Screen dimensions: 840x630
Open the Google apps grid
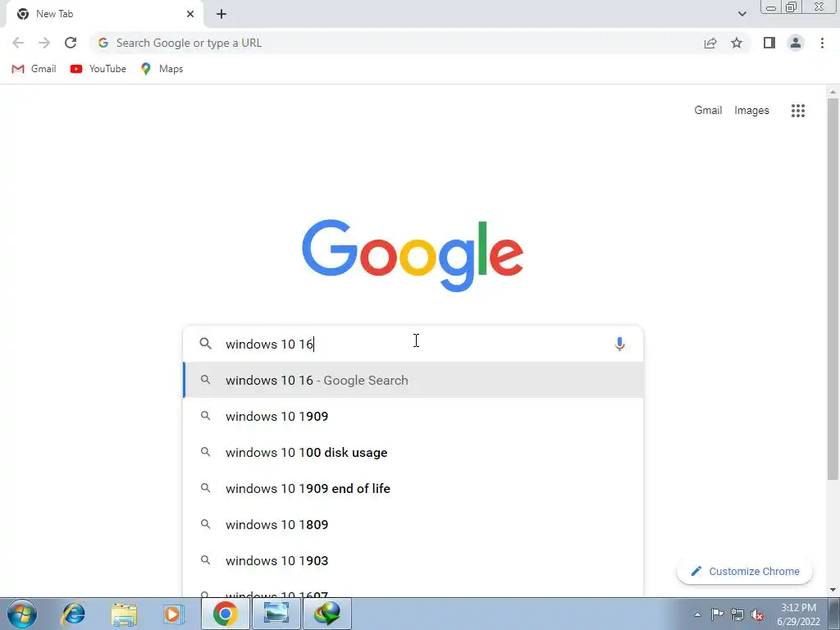797,111
